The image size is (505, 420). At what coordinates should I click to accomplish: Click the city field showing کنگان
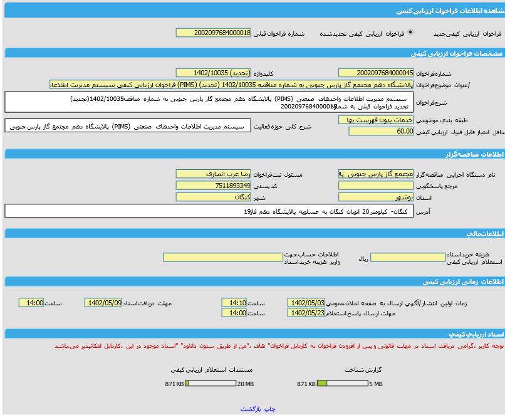(213, 197)
